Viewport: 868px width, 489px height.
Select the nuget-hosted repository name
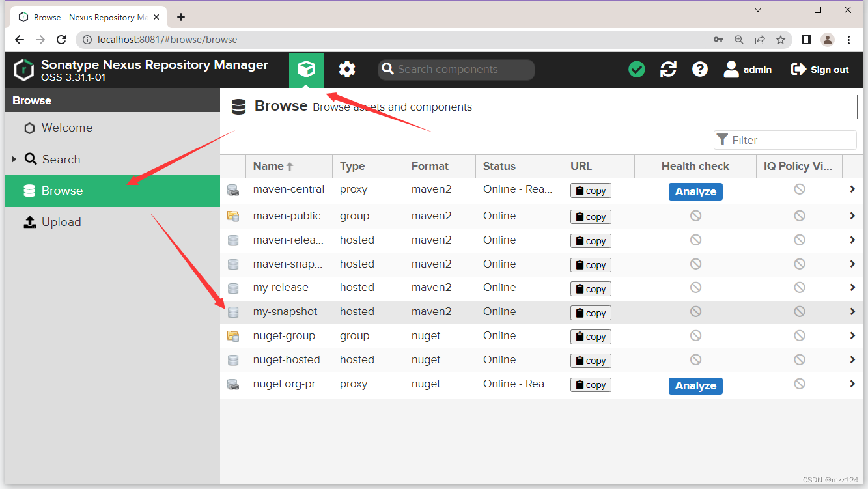[x=287, y=360]
